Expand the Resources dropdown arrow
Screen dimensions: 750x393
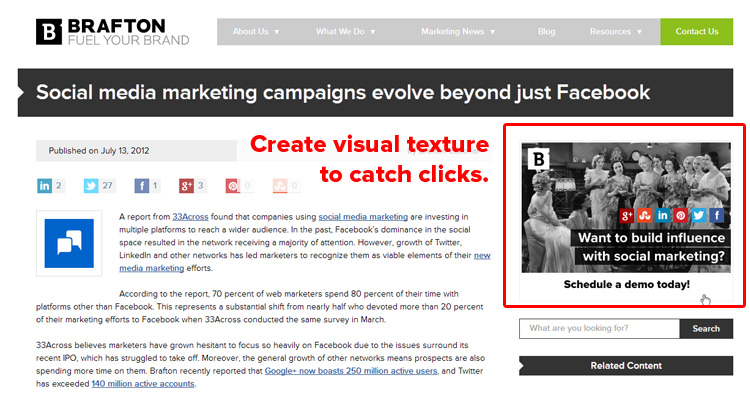[x=639, y=32]
